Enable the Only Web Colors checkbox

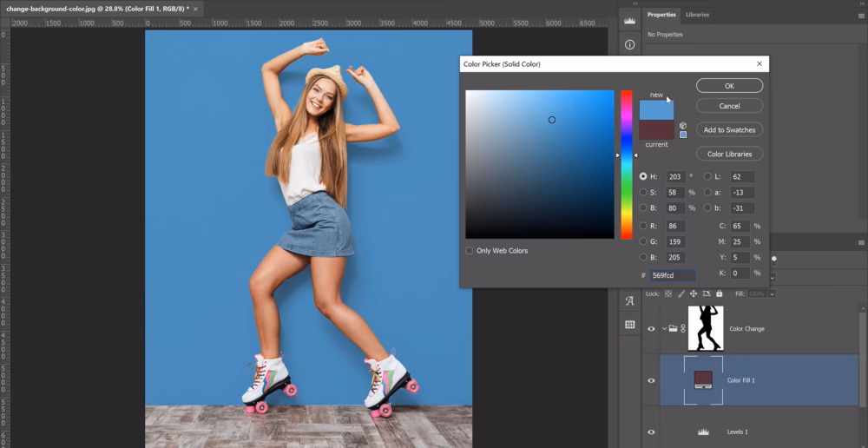click(470, 251)
